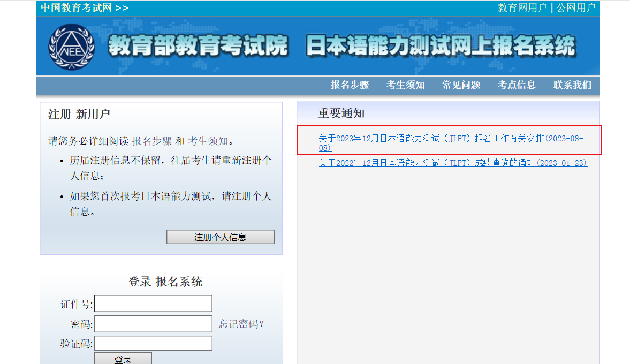Switch to 公网用户 access
630x364 pixels.
(575, 7)
